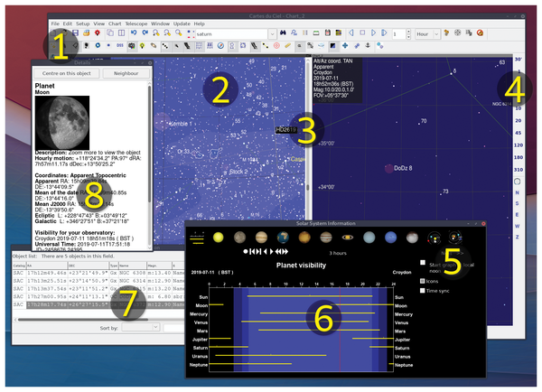Click the E direction button in right bar
The image size is (542, 392).
(517, 215)
